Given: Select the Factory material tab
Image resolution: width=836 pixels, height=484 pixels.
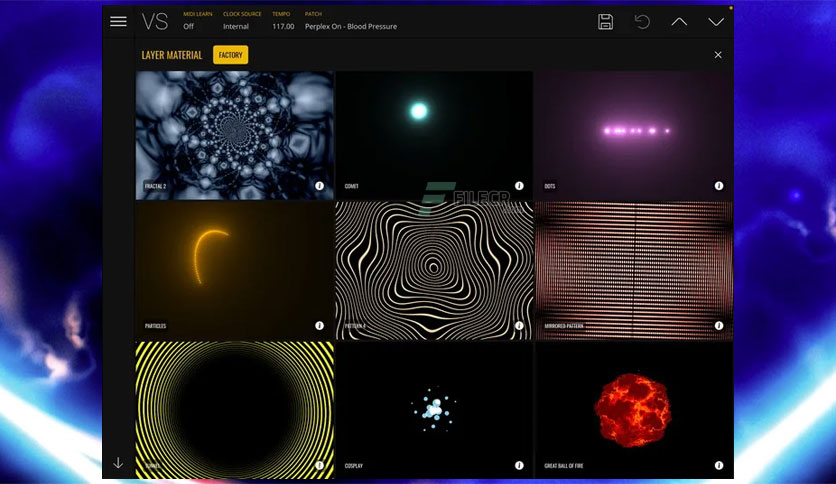Looking at the screenshot, I should pyautogui.click(x=230, y=55).
